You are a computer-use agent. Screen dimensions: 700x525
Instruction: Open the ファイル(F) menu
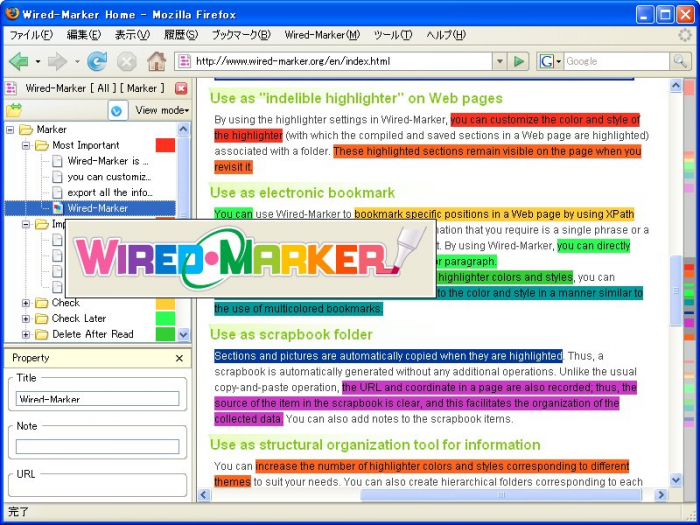coord(31,35)
